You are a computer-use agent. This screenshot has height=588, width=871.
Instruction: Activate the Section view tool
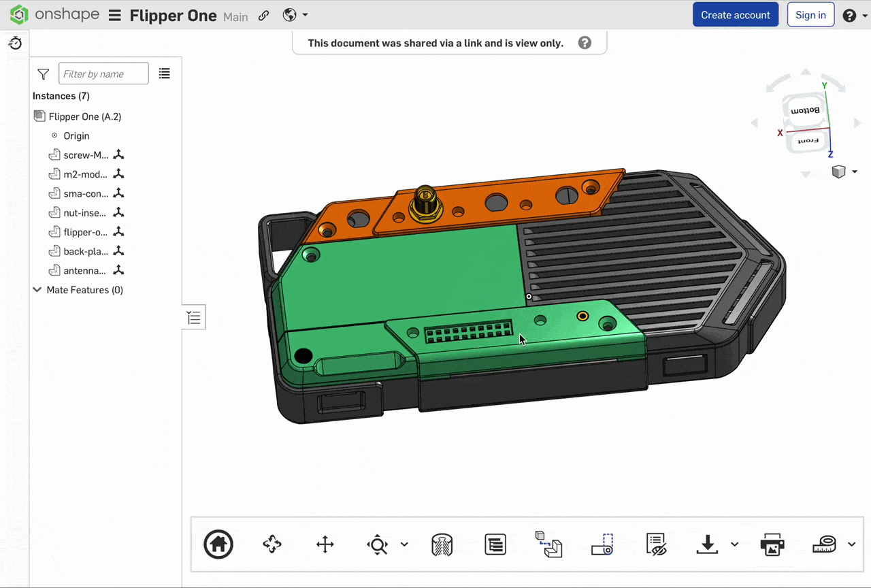tap(442, 544)
